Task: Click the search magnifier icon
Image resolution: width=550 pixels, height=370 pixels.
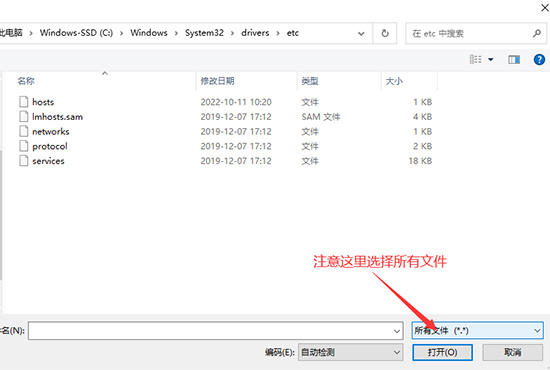Action: 537,33
